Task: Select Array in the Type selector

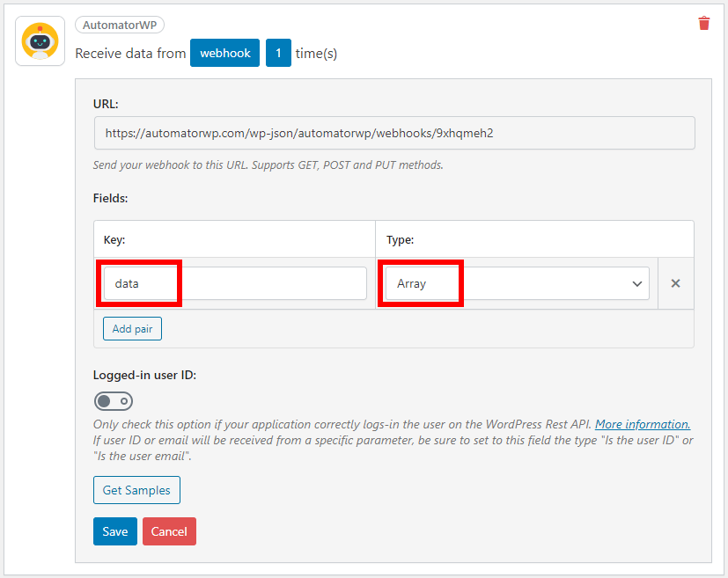Action: tap(514, 283)
